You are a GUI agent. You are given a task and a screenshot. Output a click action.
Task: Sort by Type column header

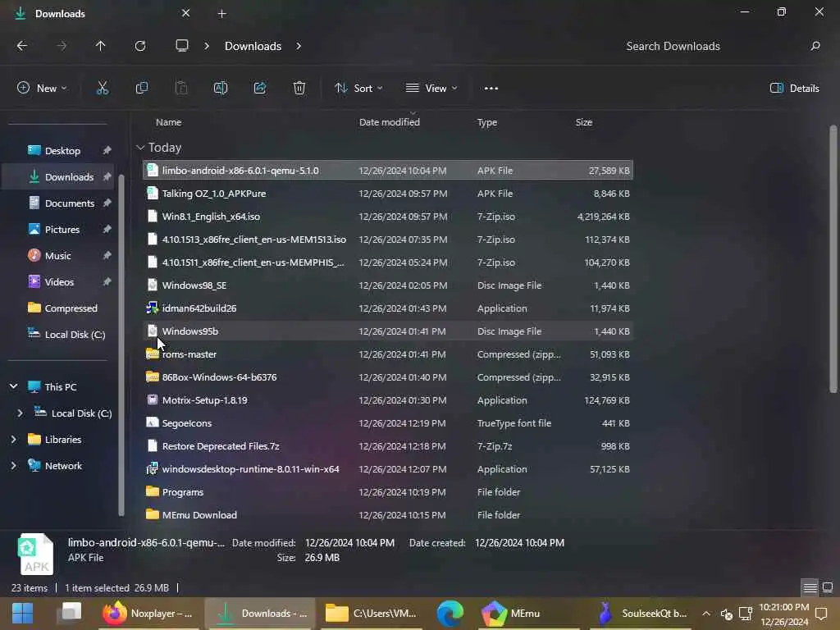click(x=487, y=122)
